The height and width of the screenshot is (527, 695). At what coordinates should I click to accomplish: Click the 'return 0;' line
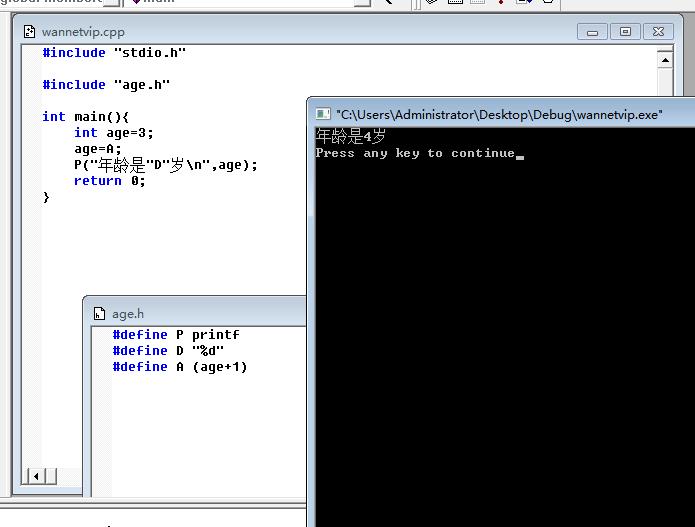pyautogui.click(x=109, y=181)
